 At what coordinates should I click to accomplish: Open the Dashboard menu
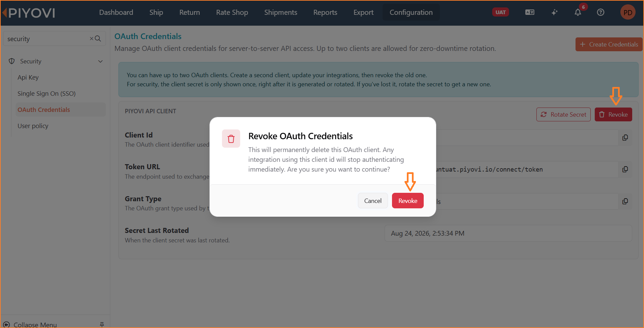(116, 12)
